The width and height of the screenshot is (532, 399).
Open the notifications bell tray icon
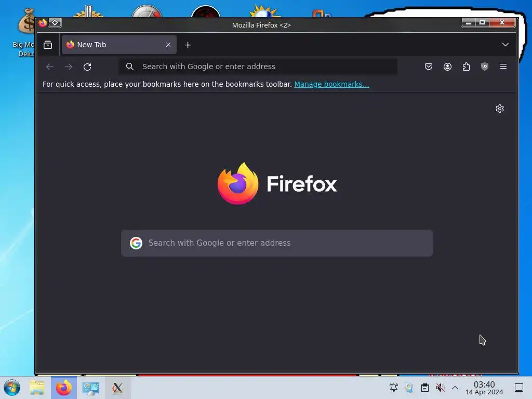(x=394, y=387)
